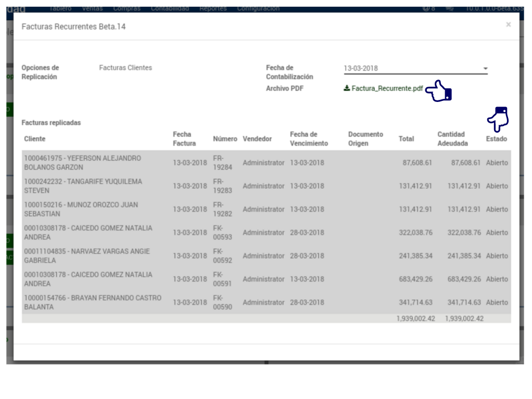The width and height of the screenshot is (532, 399).
Task: Sort by Fecha Factura column header
Action: tap(185, 139)
